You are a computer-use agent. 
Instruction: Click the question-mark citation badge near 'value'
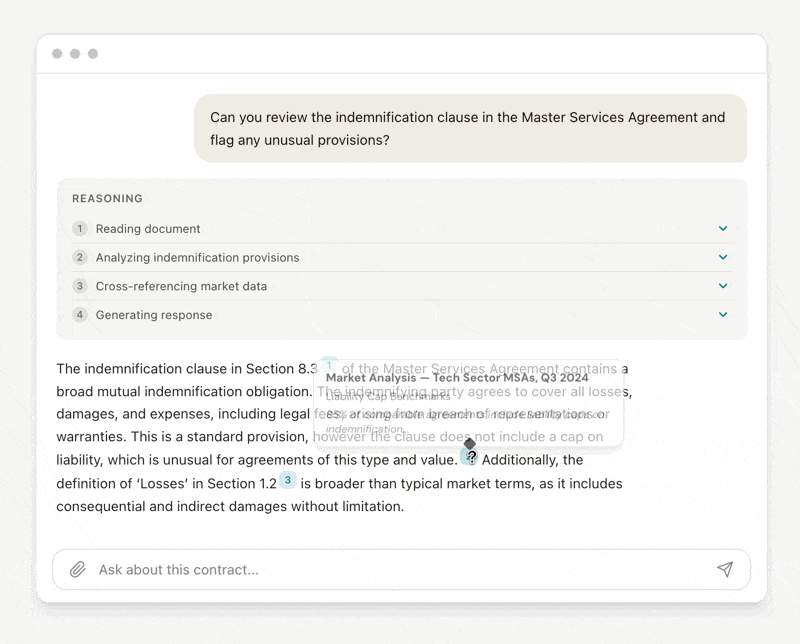coord(470,457)
